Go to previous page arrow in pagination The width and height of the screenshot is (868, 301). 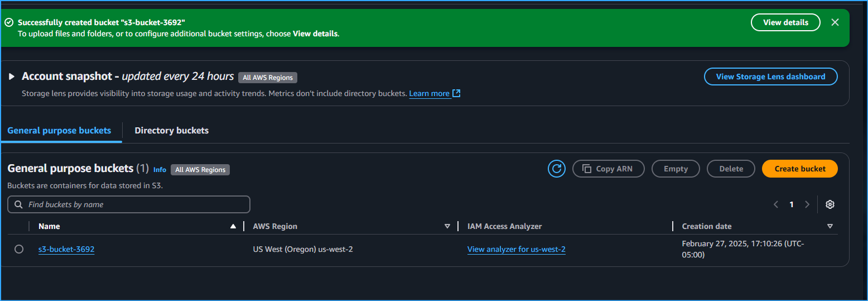[775, 204]
